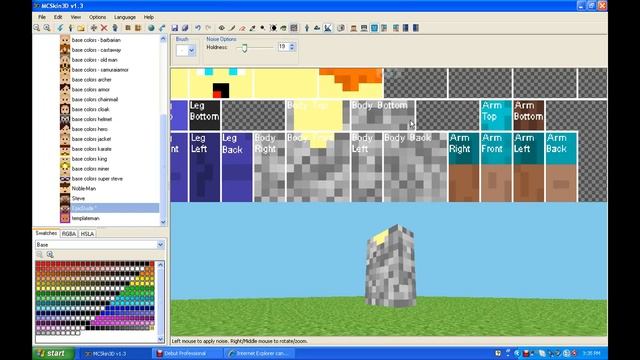Save the skin with the floppy disk icon
This screenshot has width=640, height=360.
(175, 28)
